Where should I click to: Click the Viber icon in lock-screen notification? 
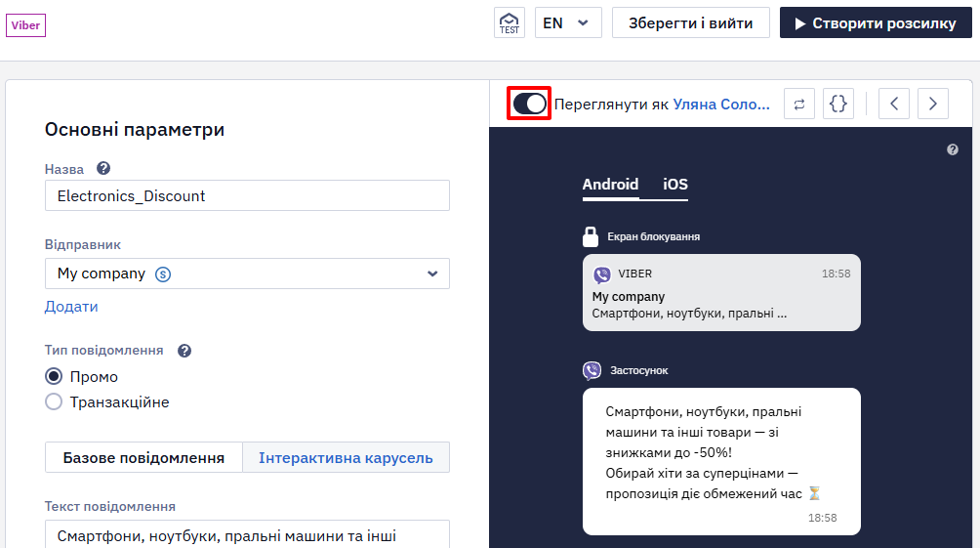tap(602, 274)
